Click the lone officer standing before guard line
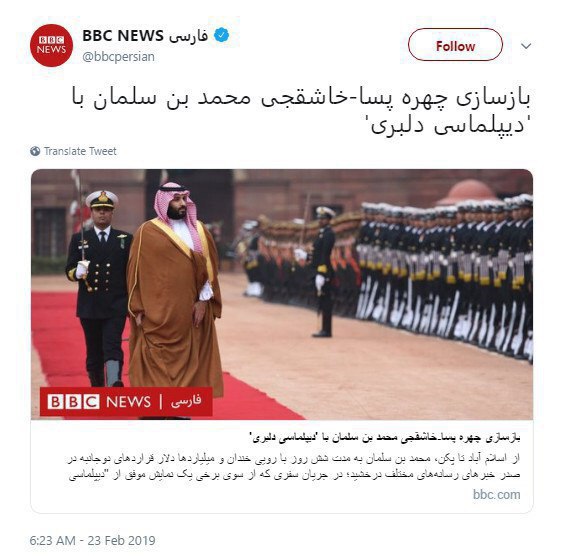 click(x=324, y=272)
